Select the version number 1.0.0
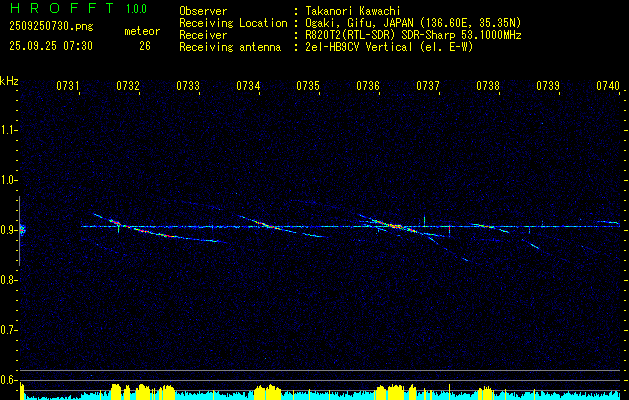 pos(136,9)
